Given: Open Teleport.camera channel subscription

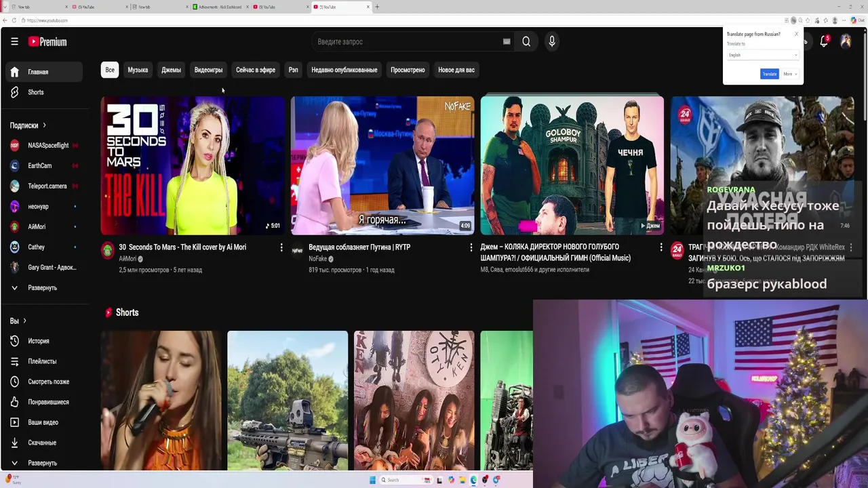Looking at the screenshot, I should pyautogui.click(x=43, y=186).
